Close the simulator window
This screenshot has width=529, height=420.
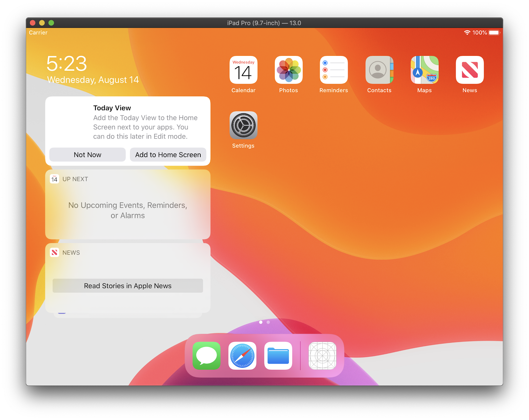[32, 23]
